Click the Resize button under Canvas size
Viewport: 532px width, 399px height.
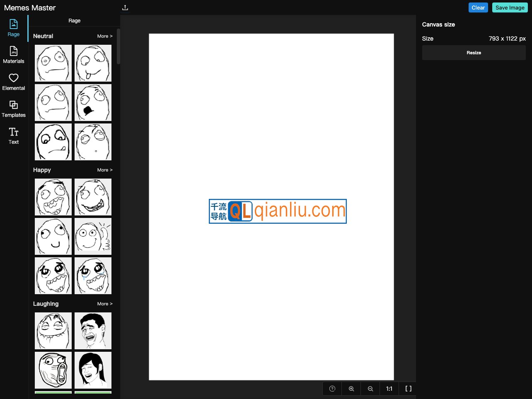474,53
